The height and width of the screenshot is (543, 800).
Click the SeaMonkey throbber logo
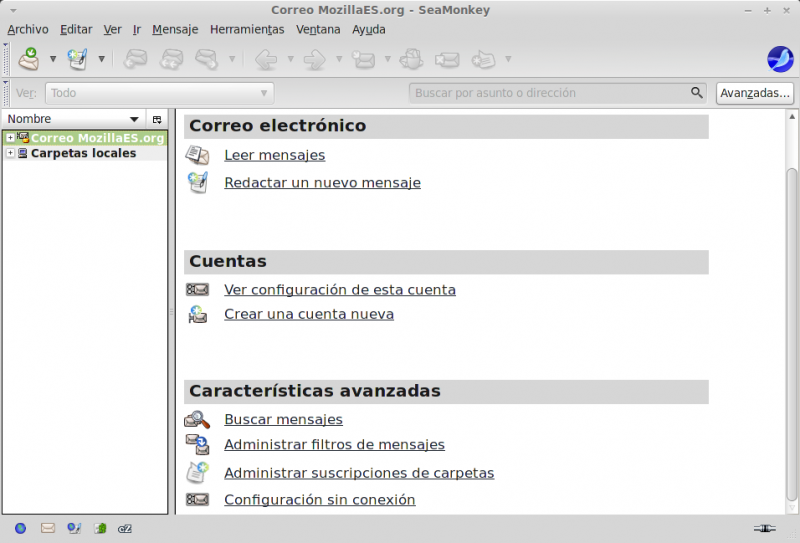point(780,59)
